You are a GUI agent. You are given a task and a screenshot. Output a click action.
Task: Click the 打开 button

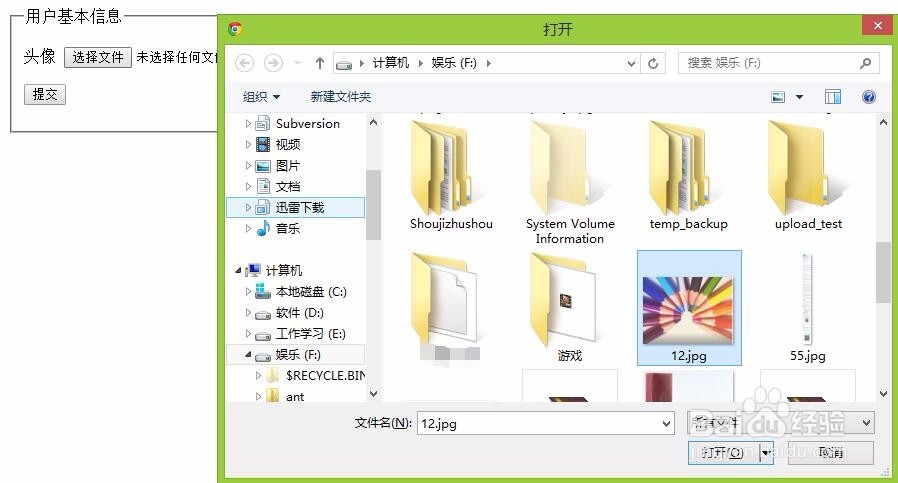(x=723, y=453)
